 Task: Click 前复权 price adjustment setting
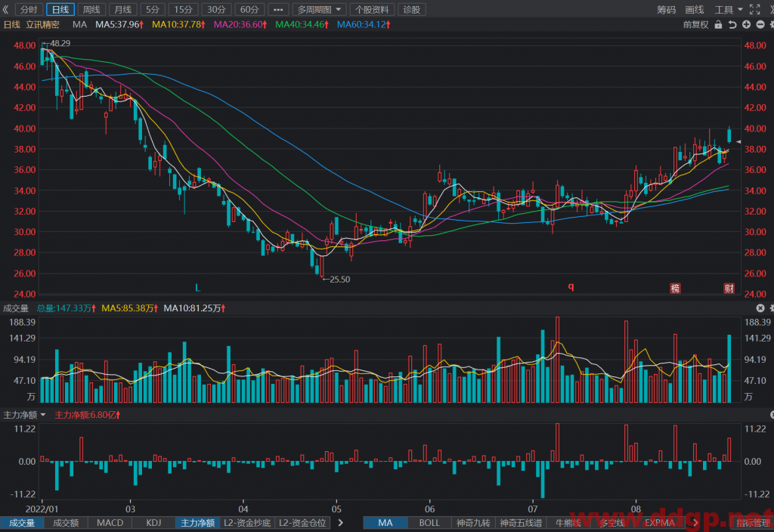(695, 25)
